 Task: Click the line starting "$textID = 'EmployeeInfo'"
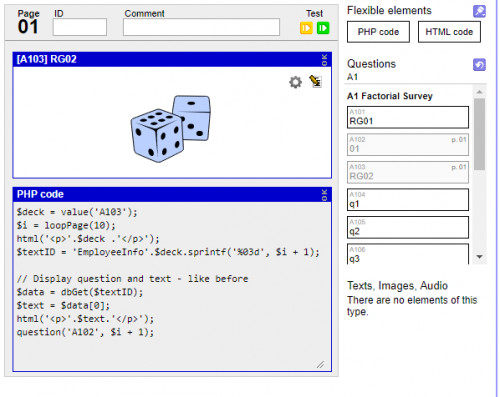tap(168, 252)
